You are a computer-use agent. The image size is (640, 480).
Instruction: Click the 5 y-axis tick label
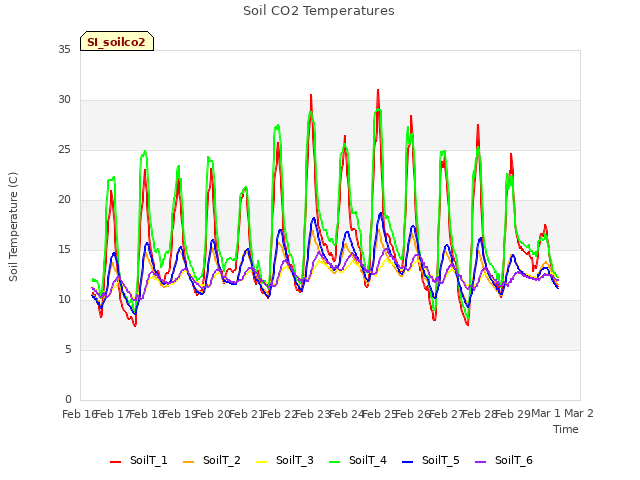click(68, 350)
